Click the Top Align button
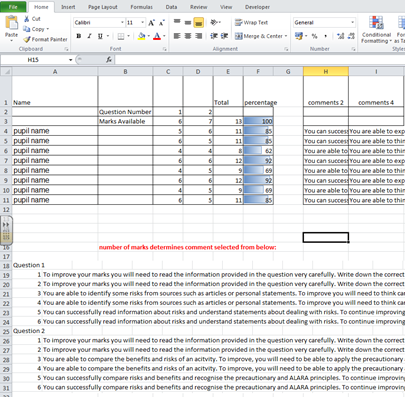Screen dimensions: 405x397 coord(177,22)
